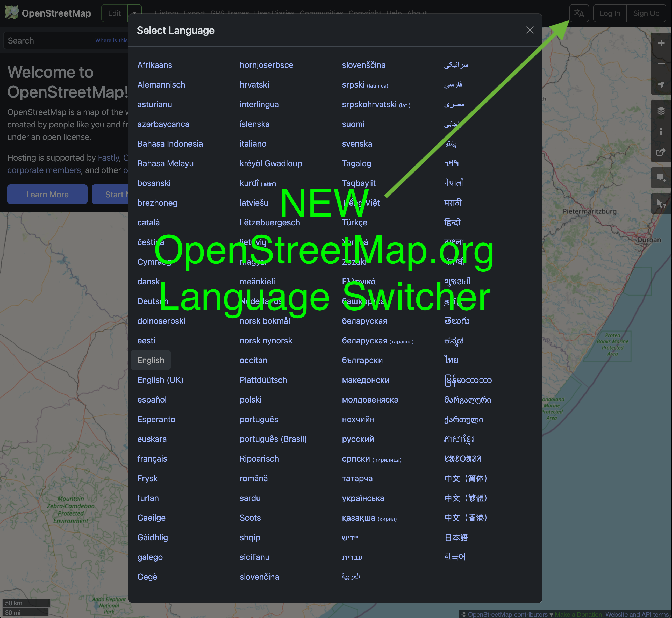
Task: Select português (Brasil)
Action: click(x=273, y=439)
